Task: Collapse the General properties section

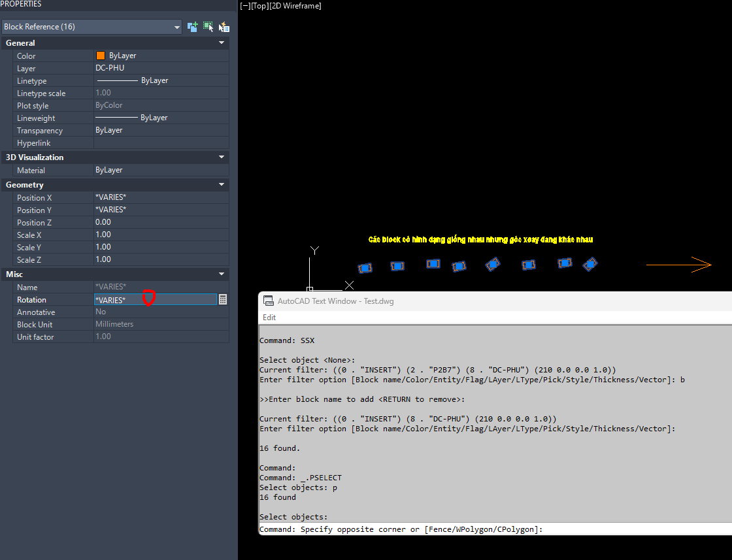Action: [x=222, y=43]
